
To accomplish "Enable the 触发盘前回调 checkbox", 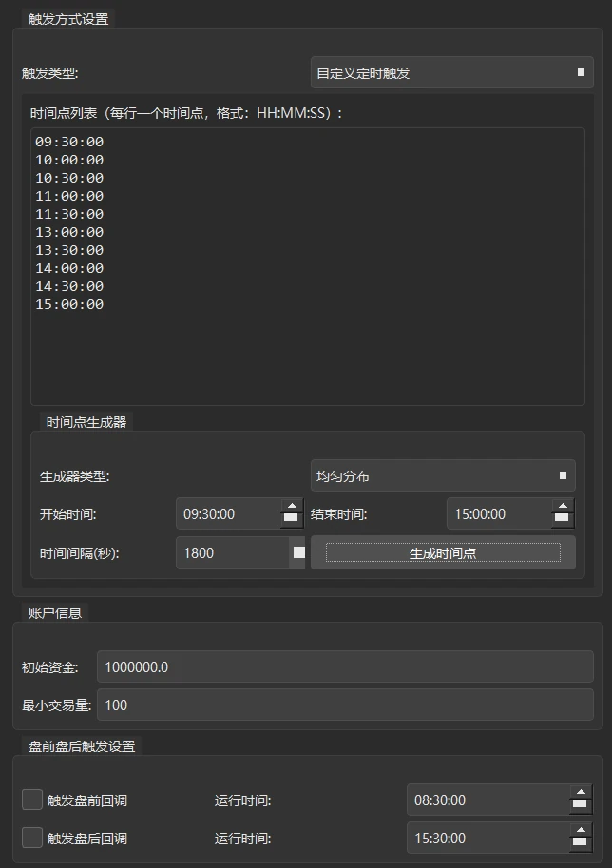I will pyautogui.click(x=32, y=800).
